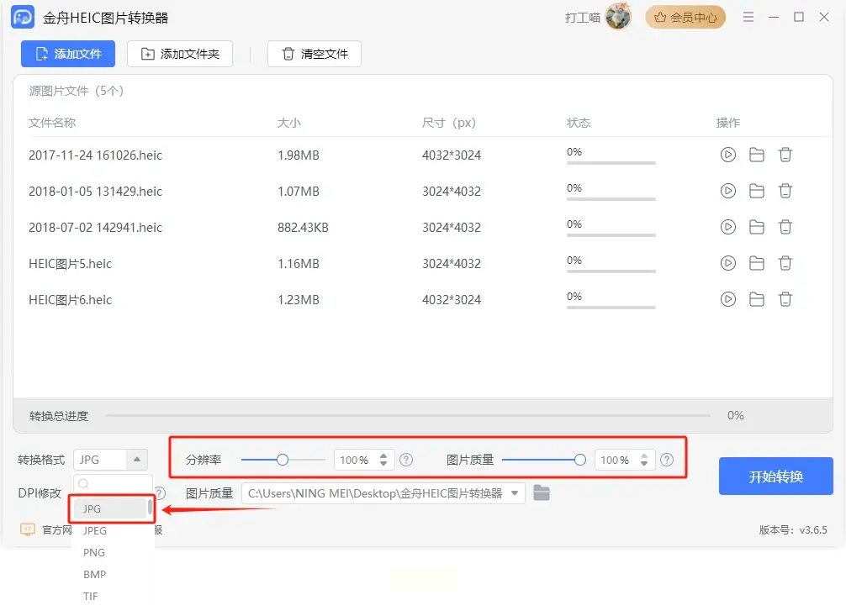Click the 图片质量 slider handle
Viewport: 846px width, 616px height.
tap(579, 460)
